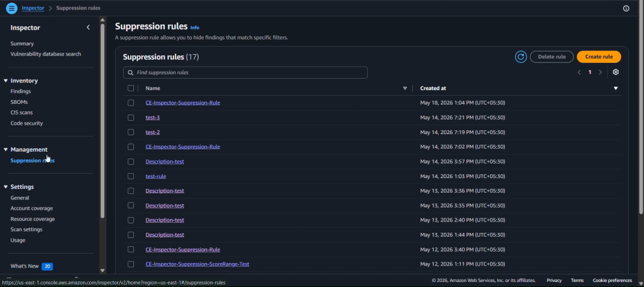This screenshot has width=644, height=287.
Task: Check the CE-Inspector-Suppression-ScoreRange-Test checkbox
Action: tap(131, 264)
